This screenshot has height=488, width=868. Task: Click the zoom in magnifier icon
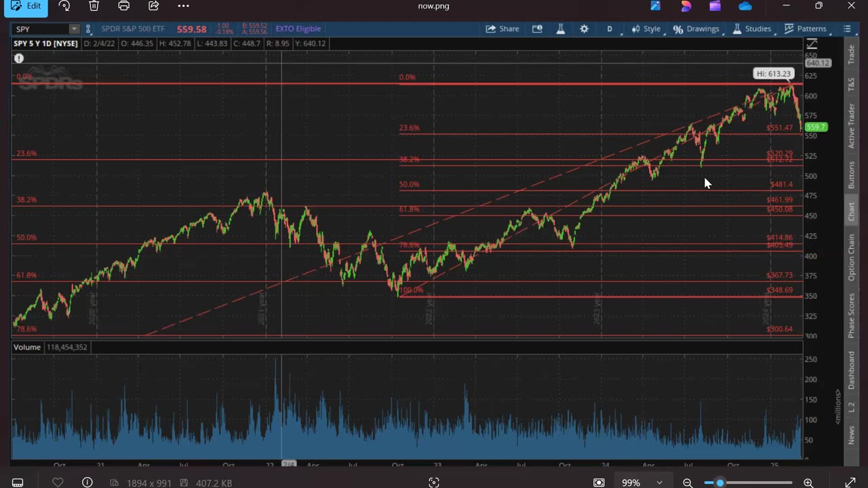pyautogui.click(x=808, y=483)
